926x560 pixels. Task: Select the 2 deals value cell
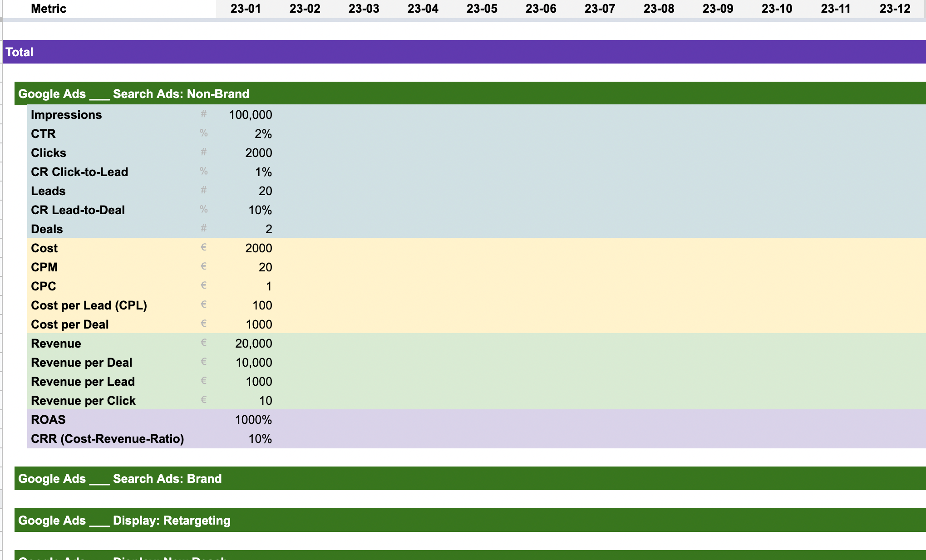pos(269,229)
